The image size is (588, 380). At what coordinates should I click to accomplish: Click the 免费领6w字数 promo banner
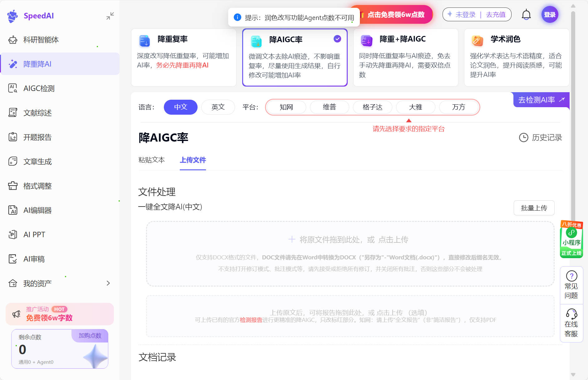(60, 314)
